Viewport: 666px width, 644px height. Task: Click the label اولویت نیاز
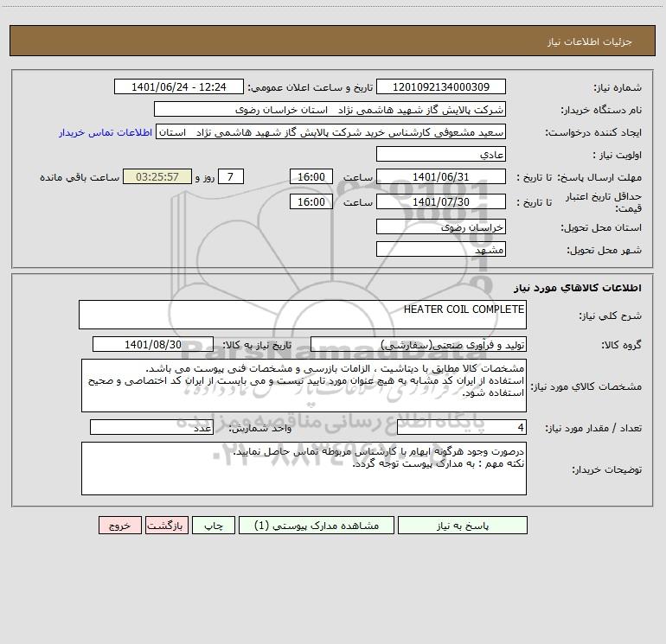point(617,155)
